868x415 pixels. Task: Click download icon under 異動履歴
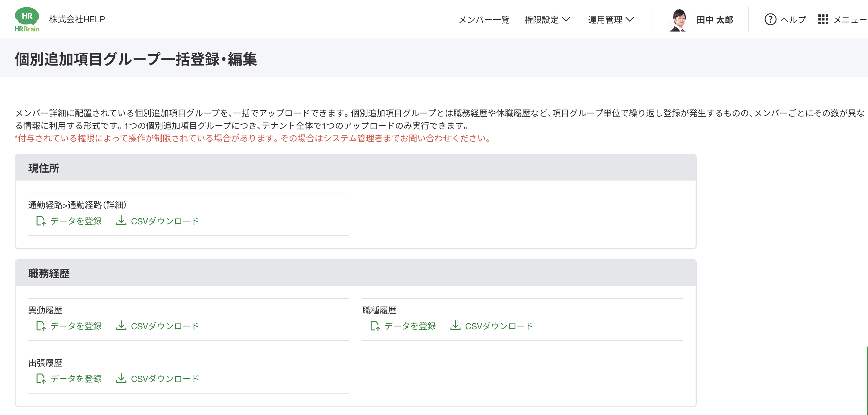click(121, 325)
